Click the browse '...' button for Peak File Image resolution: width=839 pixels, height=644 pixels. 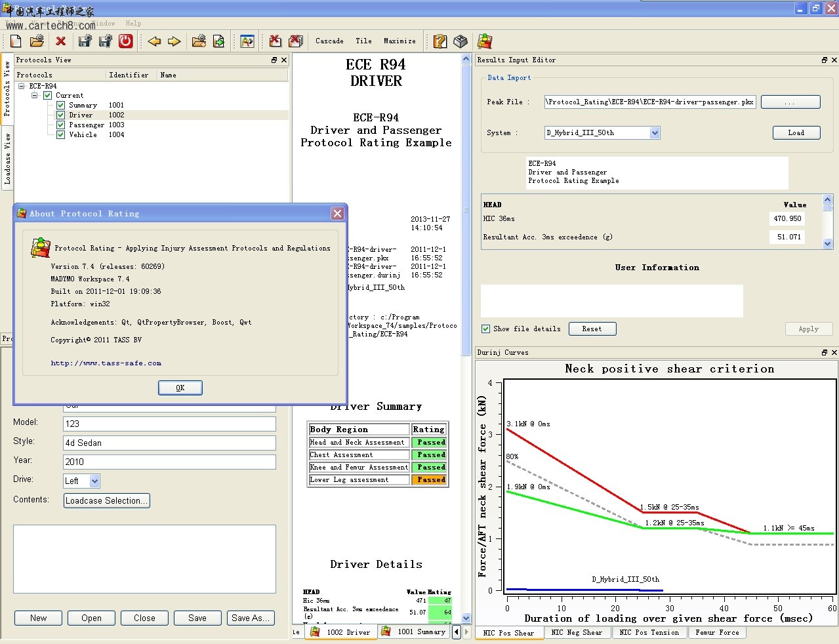(790, 102)
